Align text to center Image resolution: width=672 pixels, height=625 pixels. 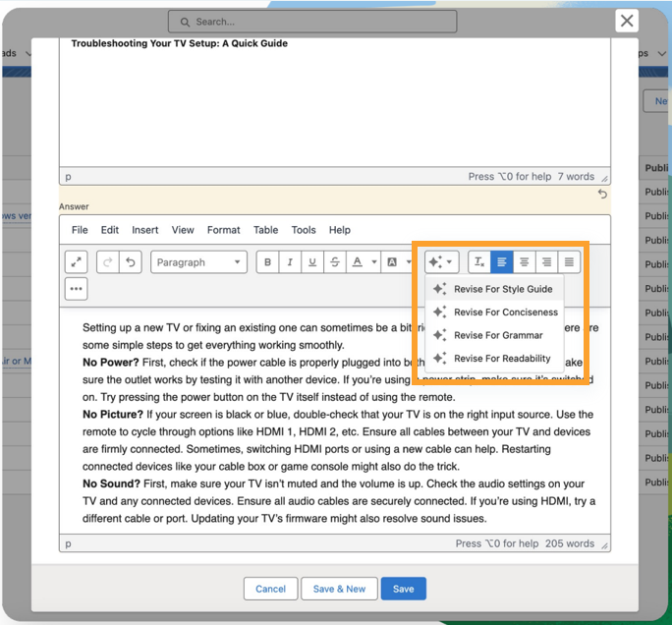(x=525, y=262)
